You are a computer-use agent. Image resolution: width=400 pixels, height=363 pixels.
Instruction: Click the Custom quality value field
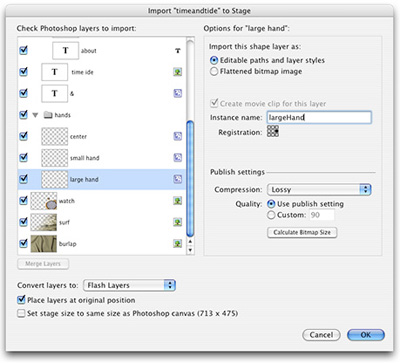click(x=321, y=215)
